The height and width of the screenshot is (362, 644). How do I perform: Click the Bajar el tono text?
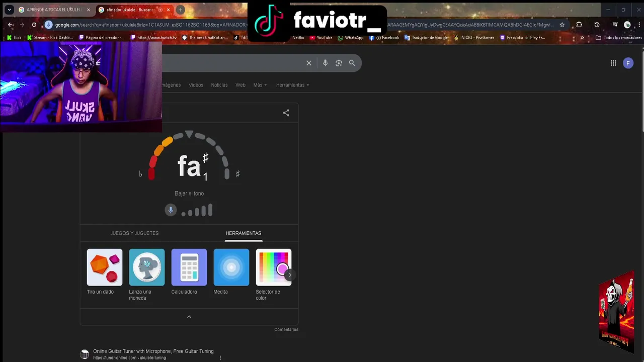pos(189,194)
